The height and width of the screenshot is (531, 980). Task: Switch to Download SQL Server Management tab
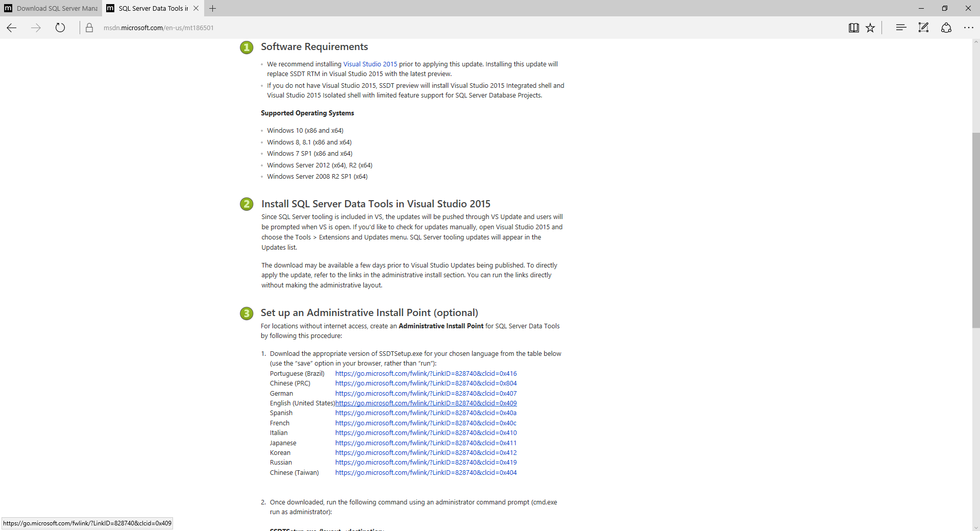[51, 8]
